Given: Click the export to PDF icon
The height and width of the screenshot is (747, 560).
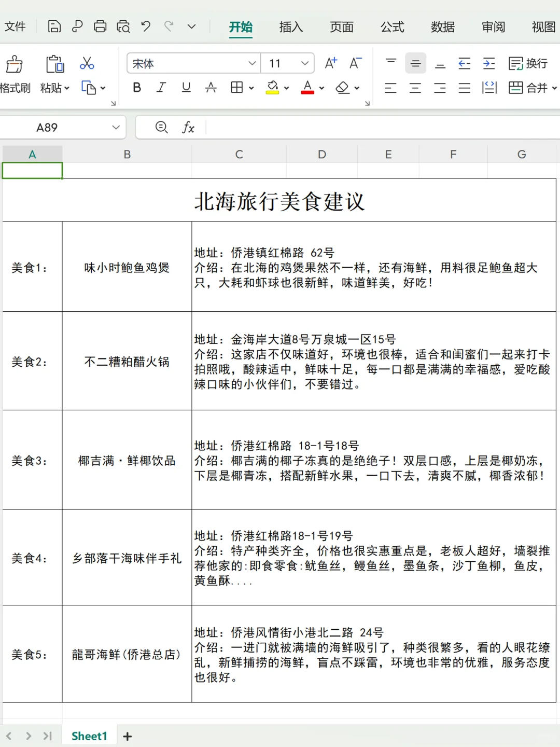Looking at the screenshot, I should [x=77, y=26].
